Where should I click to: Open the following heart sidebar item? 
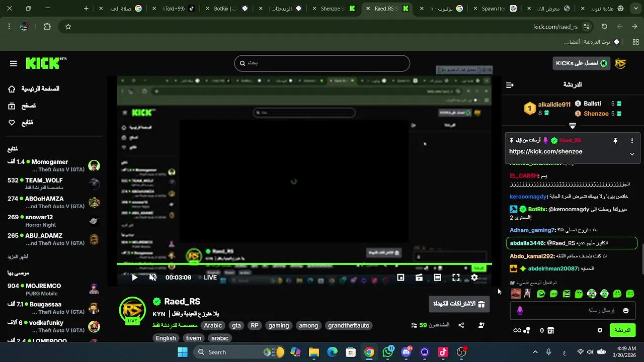[x=20, y=123]
